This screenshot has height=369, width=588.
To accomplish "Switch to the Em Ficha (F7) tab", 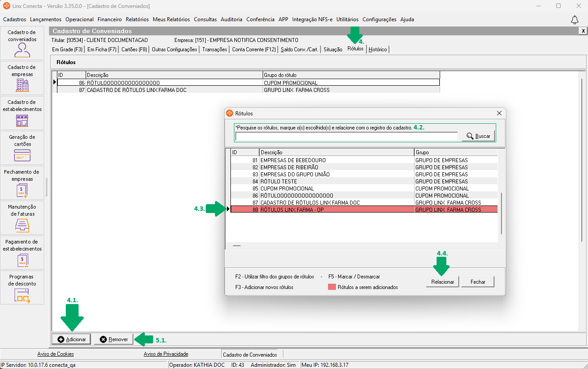I will point(102,49).
